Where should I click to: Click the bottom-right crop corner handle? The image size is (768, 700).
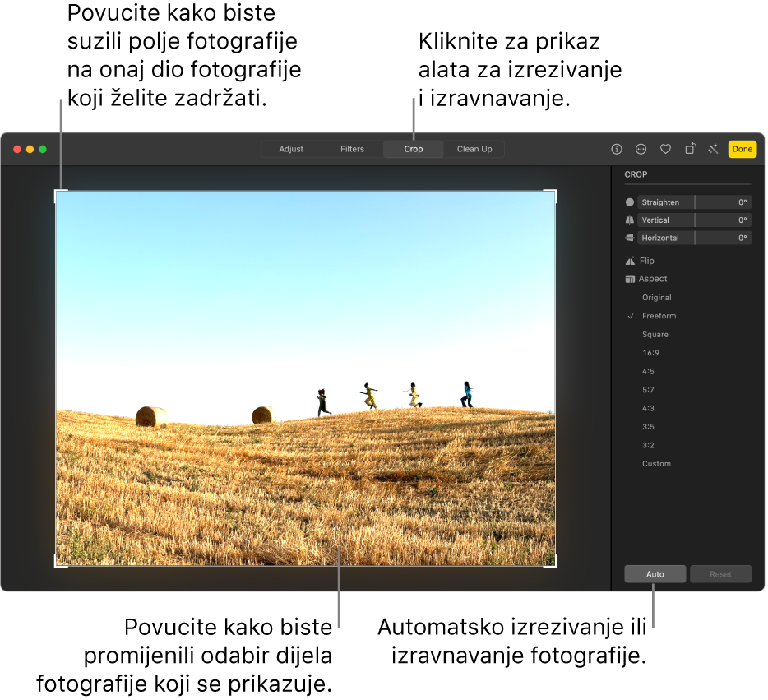pyautogui.click(x=555, y=566)
